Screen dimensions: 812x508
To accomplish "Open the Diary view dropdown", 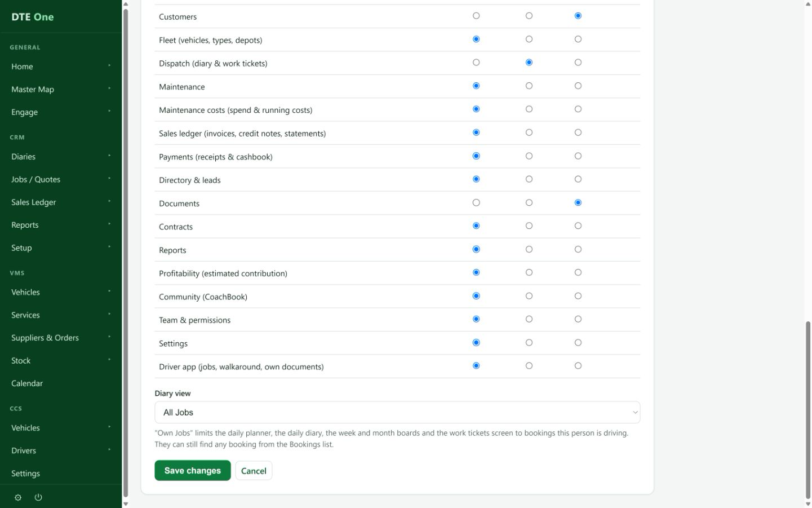I will [x=397, y=412].
